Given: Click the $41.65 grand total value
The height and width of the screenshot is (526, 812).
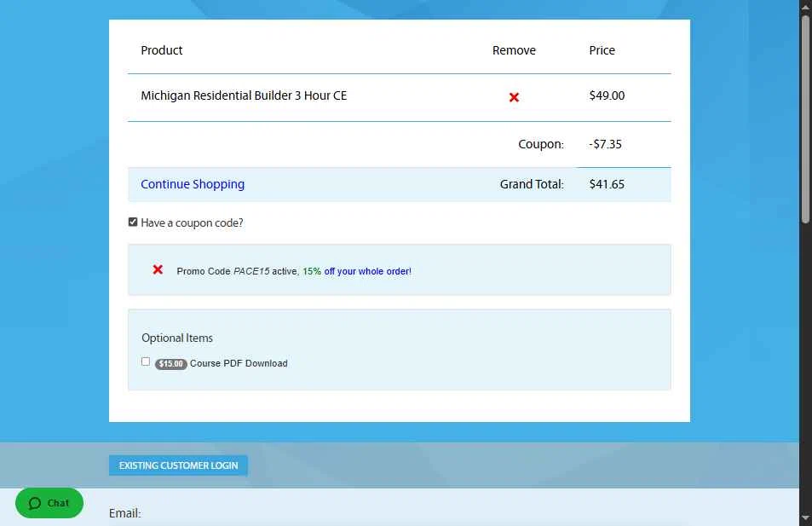Looking at the screenshot, I should click(607, 184).
